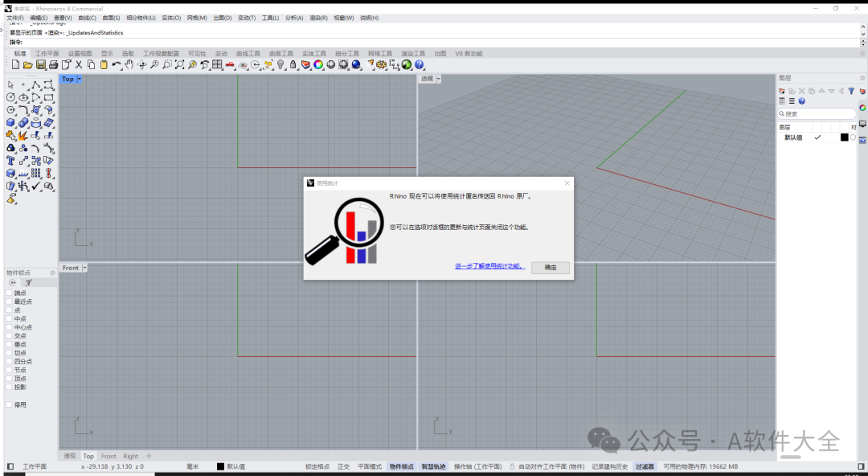Open the Top viewport dropdown arrow
Screen dimensions: 868x476
[x=79, y=80]
